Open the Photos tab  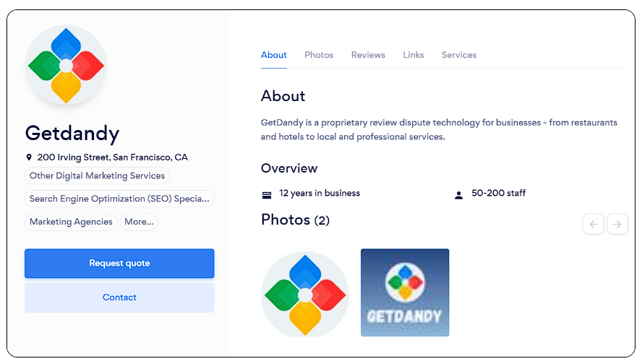pos(319,55)
